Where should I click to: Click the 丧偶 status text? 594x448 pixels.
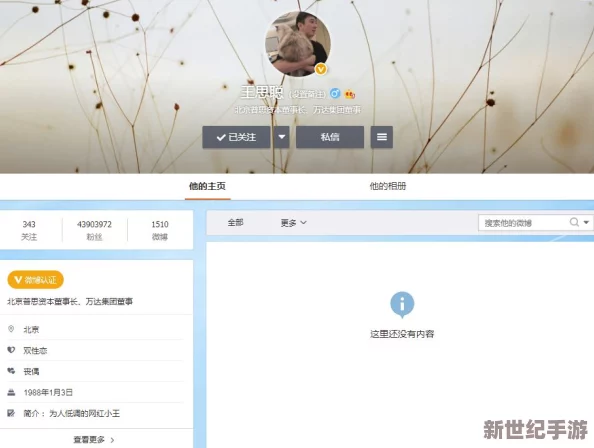(31, 372)
